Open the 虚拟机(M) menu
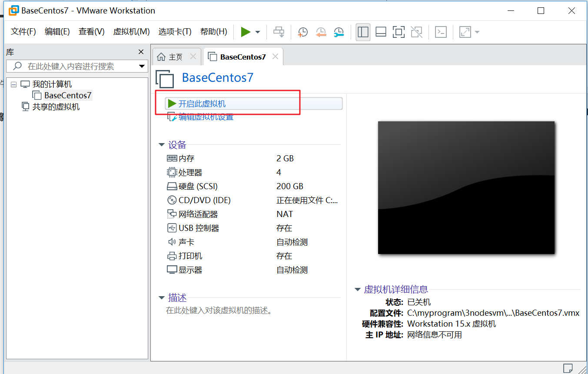The image size is (588, 374). pyautogui.click(x=131, y=32)
